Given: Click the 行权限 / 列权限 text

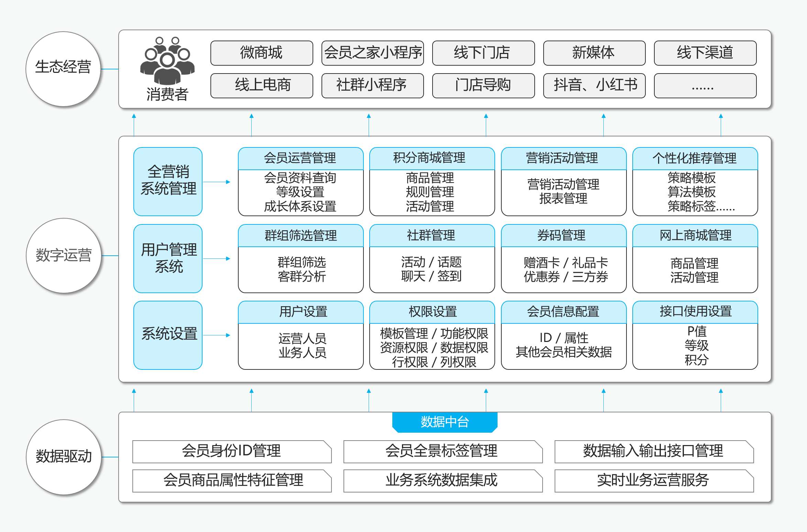Looking at the screenshot, I should 434,362.
